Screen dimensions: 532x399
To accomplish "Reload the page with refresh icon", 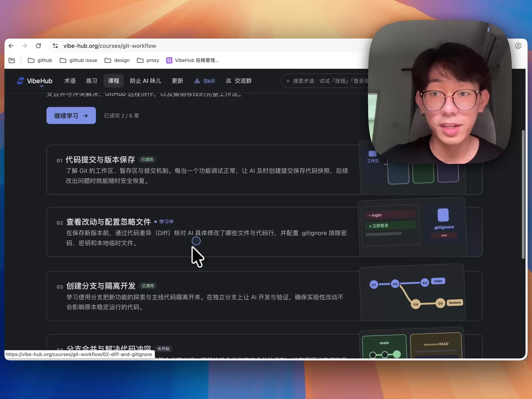I will point(39,46).
